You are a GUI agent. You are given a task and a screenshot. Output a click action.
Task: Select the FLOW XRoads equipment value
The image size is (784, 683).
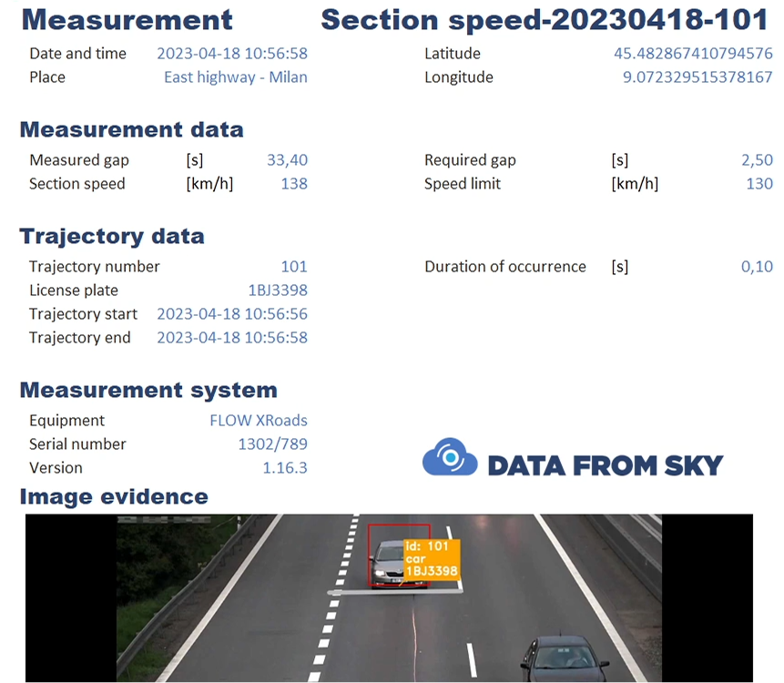click(258, 421)
